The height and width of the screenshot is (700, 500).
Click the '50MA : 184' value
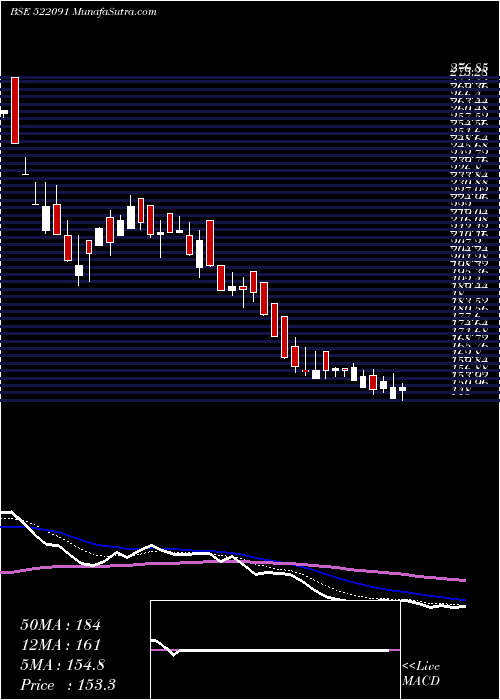[x=60, y=625]
